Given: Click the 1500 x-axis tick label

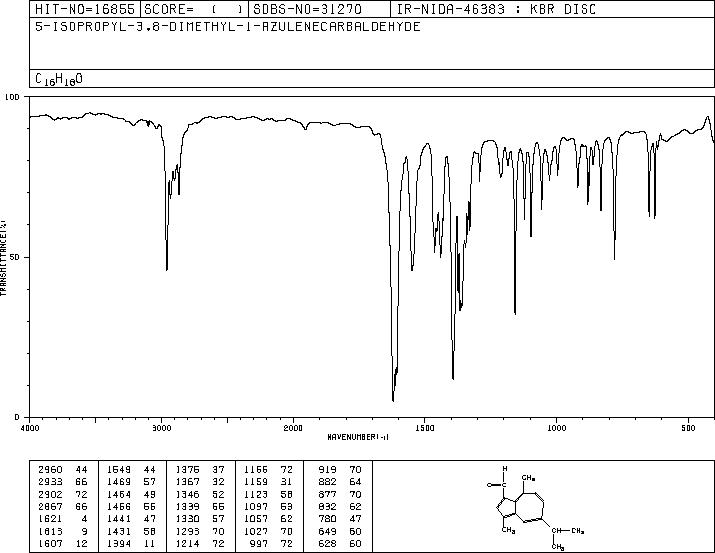Looking at the screenshot, I should coord(425,428).
